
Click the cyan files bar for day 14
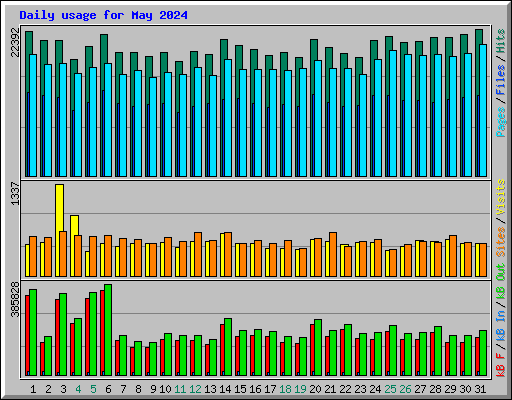pos(228,118)
